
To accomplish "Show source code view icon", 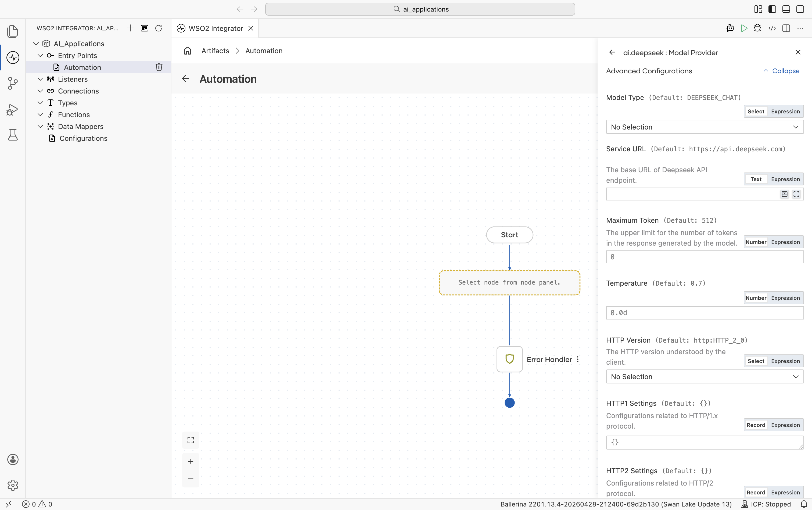I will point(772,28).
